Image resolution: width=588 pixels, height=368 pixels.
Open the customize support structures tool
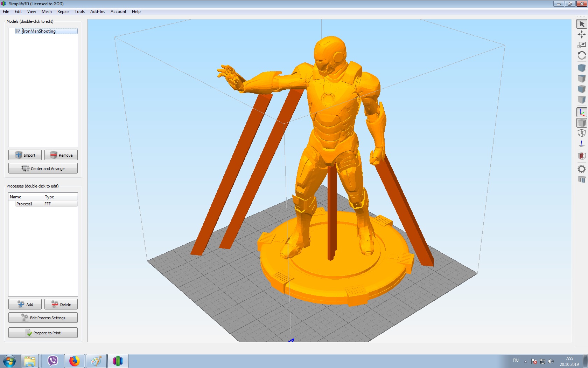[582, 179]
